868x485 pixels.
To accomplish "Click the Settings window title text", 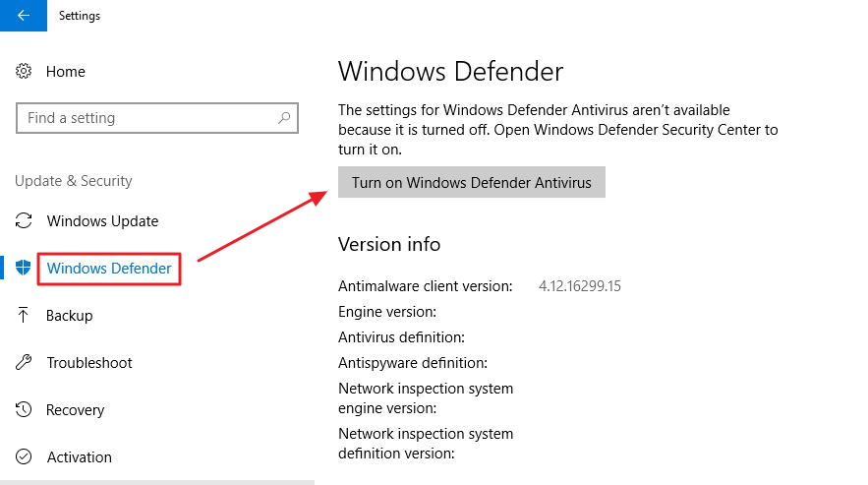I will (x=80, y=16).
